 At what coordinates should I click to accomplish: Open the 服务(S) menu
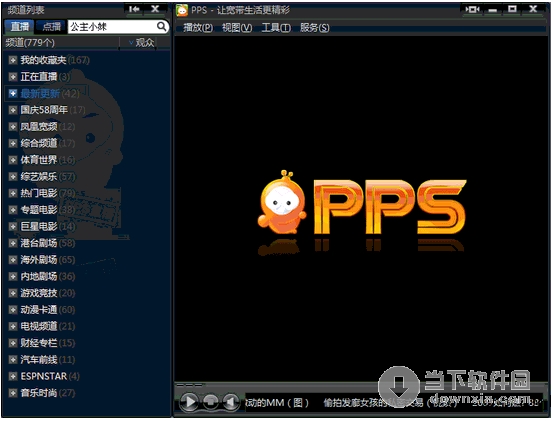314,28
